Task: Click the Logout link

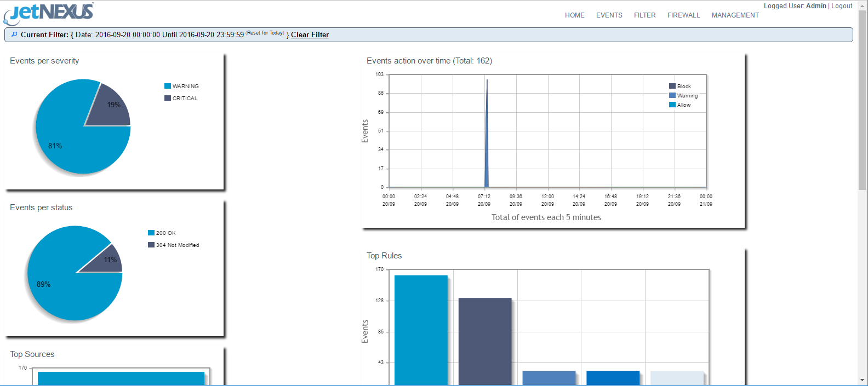Action: coord(842,6)
